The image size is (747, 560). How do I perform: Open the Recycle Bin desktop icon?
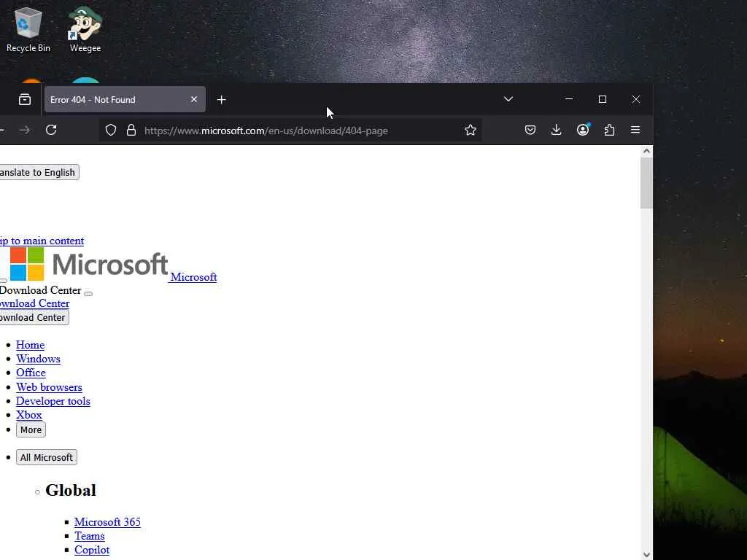pos(28,29)
